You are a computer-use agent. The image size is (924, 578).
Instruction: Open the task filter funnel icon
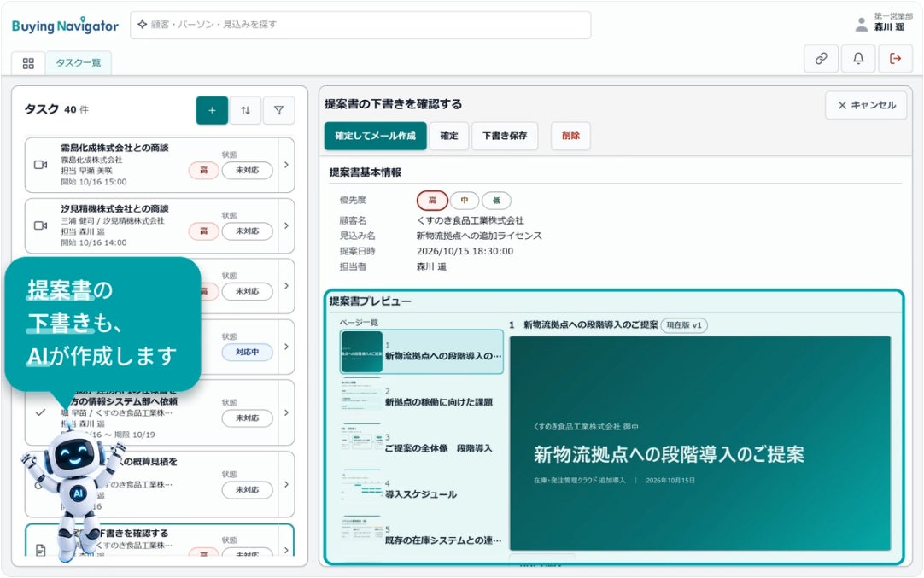click(278, 110)
